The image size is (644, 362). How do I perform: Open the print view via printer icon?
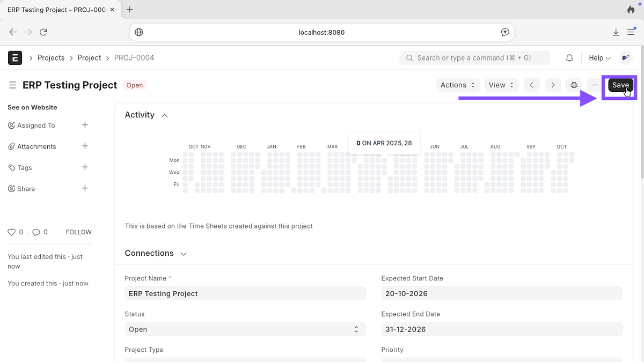tap(574, 85)
